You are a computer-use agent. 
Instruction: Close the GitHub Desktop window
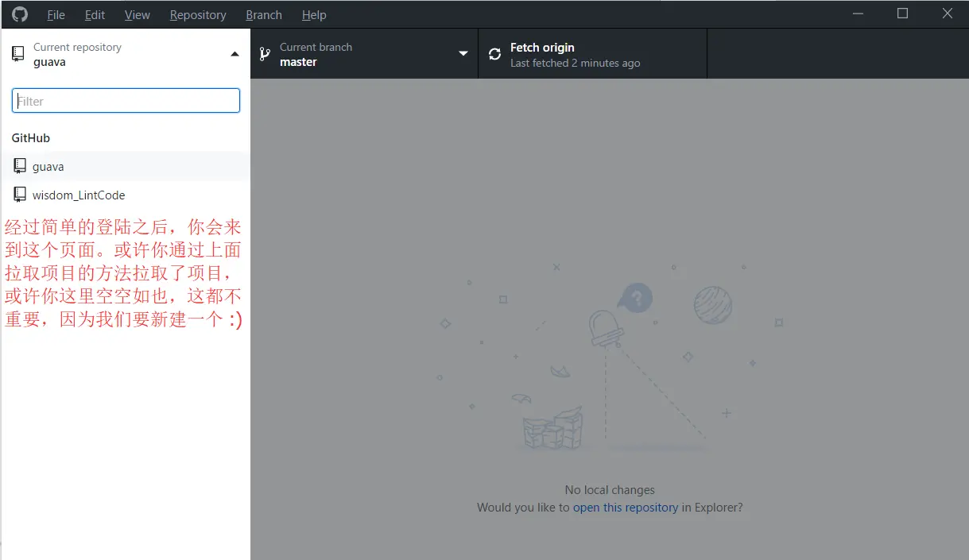click(x=947, y=14)
